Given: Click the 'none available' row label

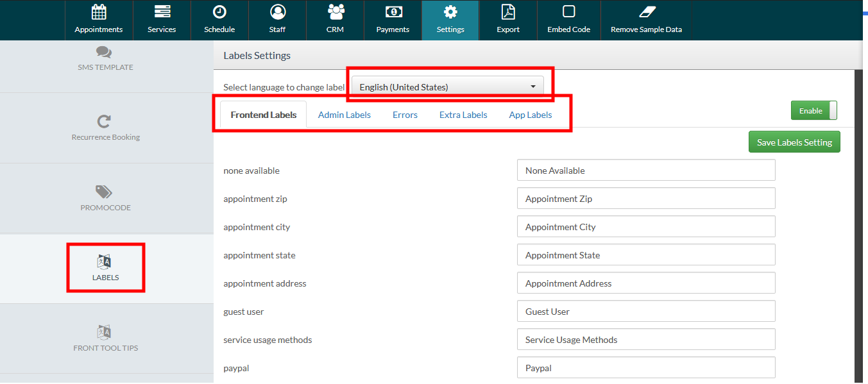Looking at the screenshot, I should pos(251,171).
